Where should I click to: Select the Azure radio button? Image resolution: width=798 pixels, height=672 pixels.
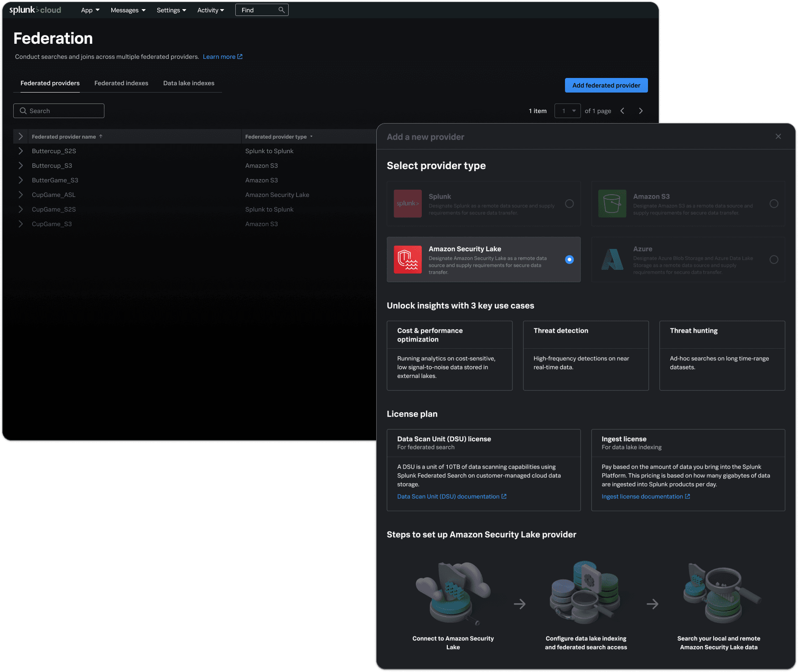(774, 259)
